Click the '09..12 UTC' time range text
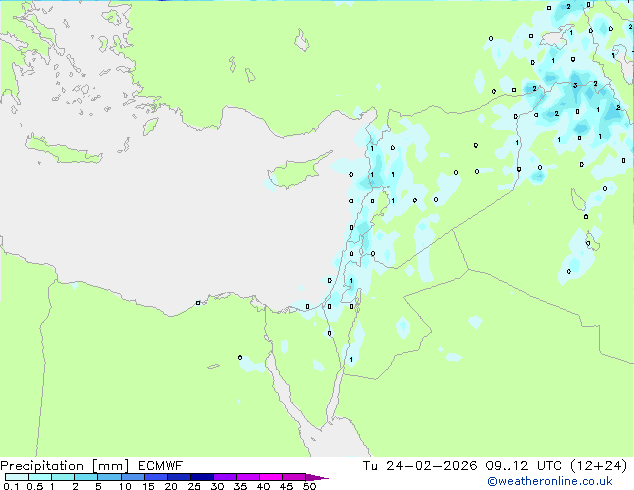This screenshot has width=634, height=490. 524,466
